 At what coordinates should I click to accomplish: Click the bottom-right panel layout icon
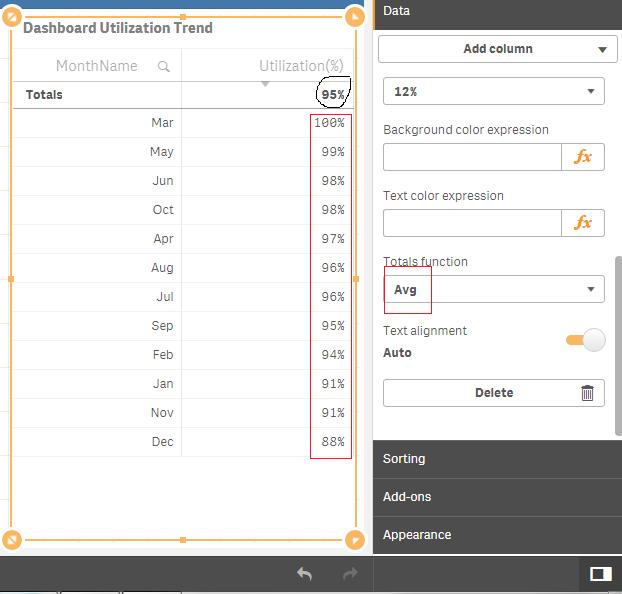point(600,574)
